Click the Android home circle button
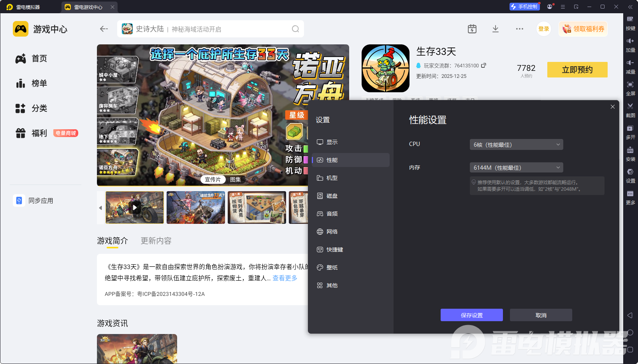638x364 pixels. point(630,332)
